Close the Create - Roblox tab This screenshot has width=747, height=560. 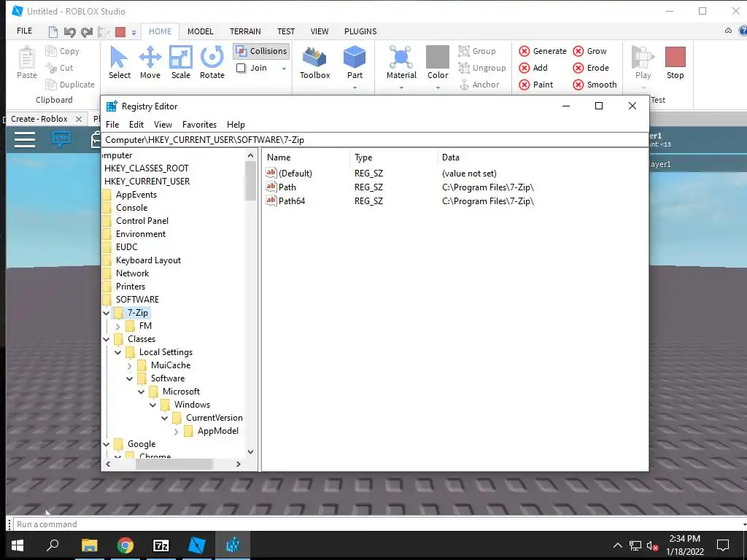(79, 119)
